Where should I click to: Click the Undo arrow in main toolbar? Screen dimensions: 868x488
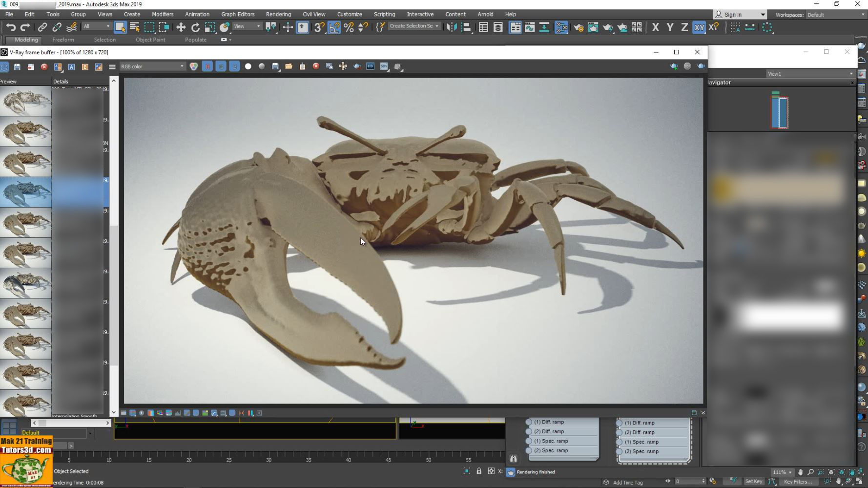click(x=11, y=27)
